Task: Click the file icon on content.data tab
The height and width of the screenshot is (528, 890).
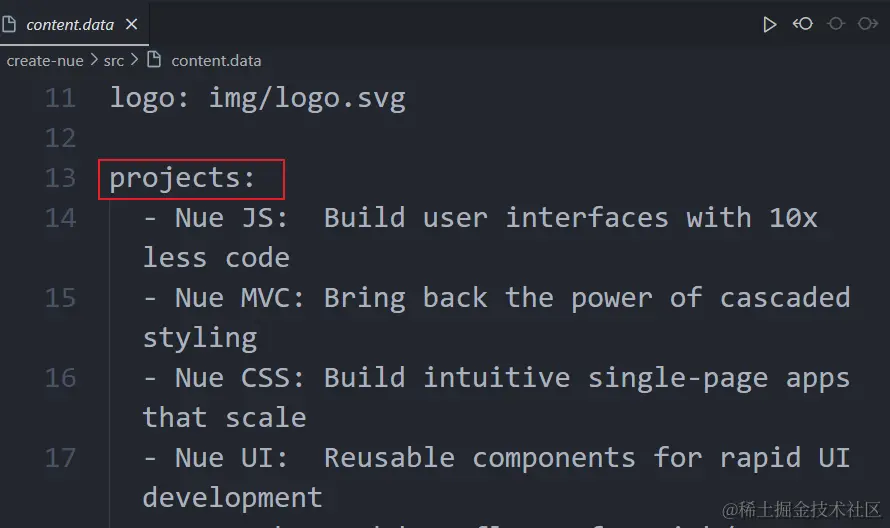Action: tap(9, 24)
